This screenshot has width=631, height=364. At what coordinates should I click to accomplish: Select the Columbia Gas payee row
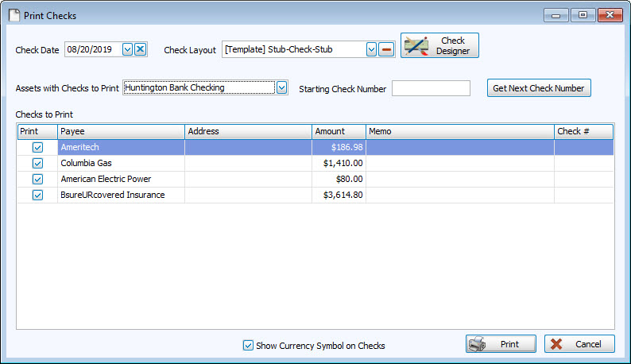coord(121,163)
